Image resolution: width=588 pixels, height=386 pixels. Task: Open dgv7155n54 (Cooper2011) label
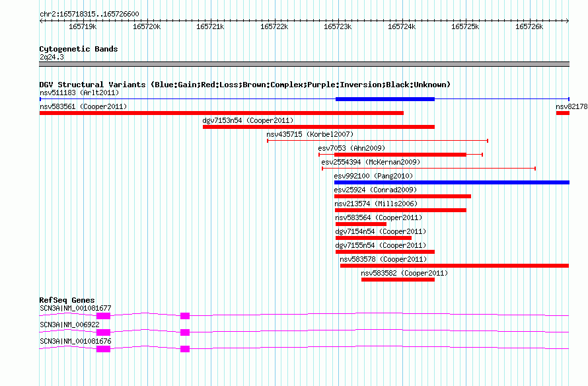click(x=381, y=245)
